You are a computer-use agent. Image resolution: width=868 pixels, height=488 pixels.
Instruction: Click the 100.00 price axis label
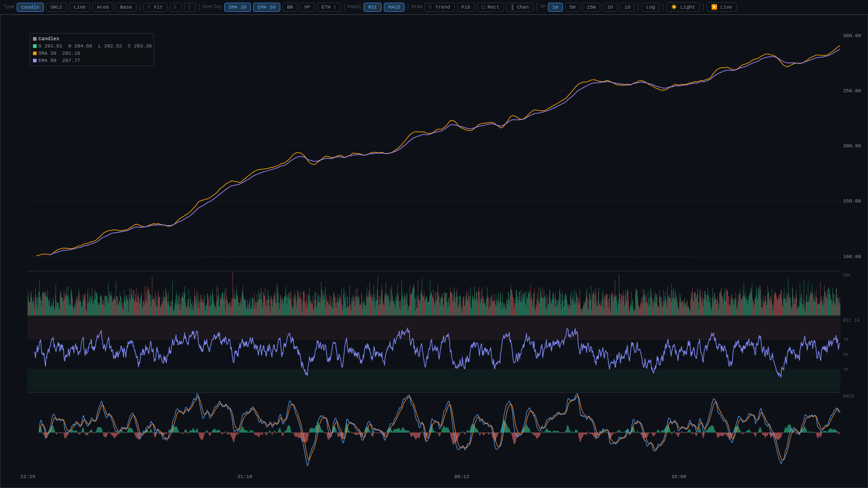tap(852, 257)
